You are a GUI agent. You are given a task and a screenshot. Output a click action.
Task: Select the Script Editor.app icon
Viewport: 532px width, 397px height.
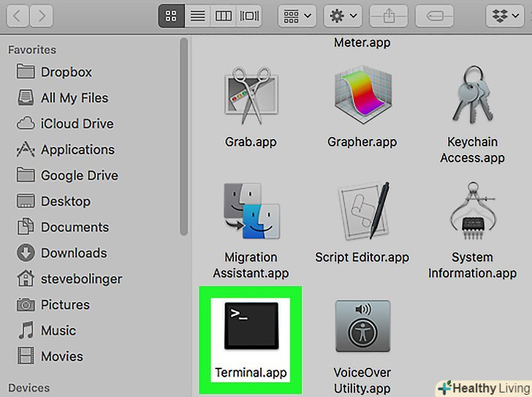pos(363,211)
